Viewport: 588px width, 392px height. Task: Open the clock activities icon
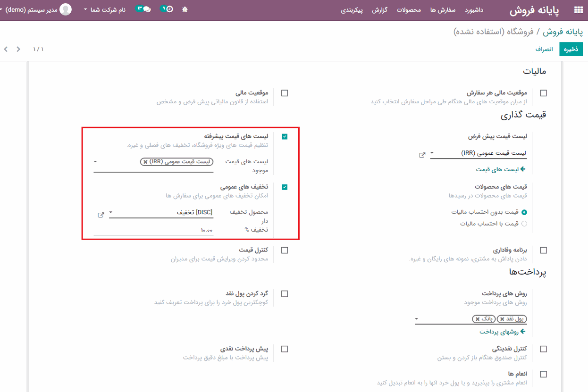[167, 9]
